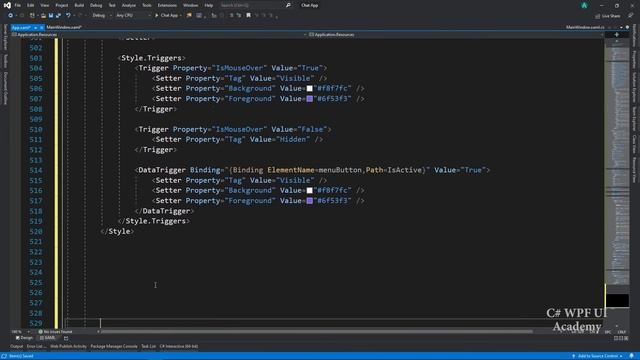Click white swatch on line 516
The image size is (640, 360).
[x=309, y=191]
